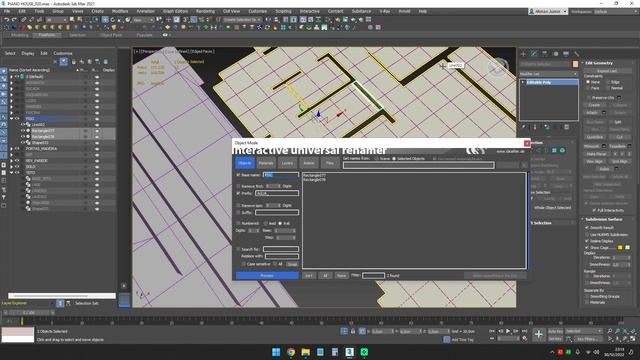
Task: Click the All button below the names list
Action: point(325,276)
